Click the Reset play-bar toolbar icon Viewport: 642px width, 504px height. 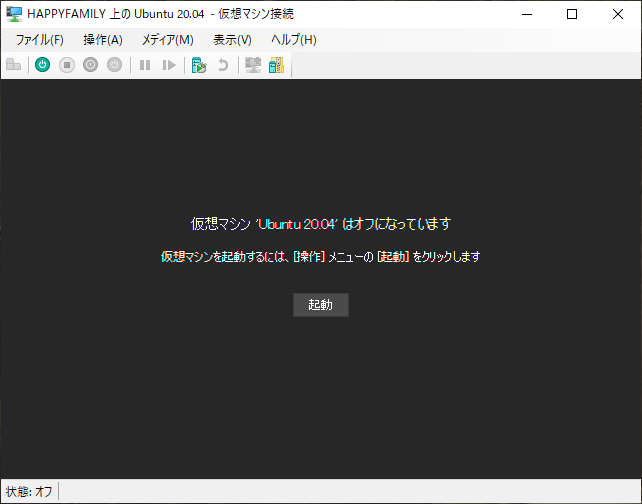[169, 65]
